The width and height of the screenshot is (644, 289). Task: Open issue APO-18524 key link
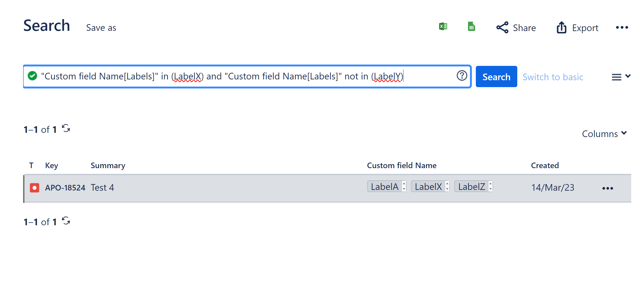(x=65, y=188)
